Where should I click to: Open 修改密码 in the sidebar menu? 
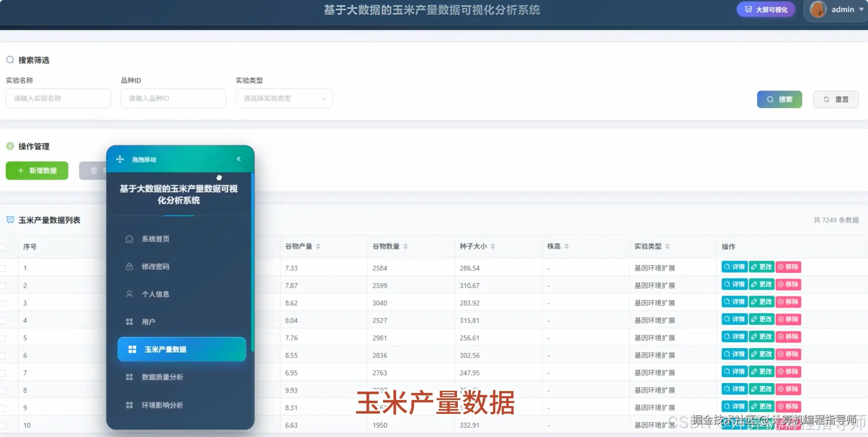(182, 267)
